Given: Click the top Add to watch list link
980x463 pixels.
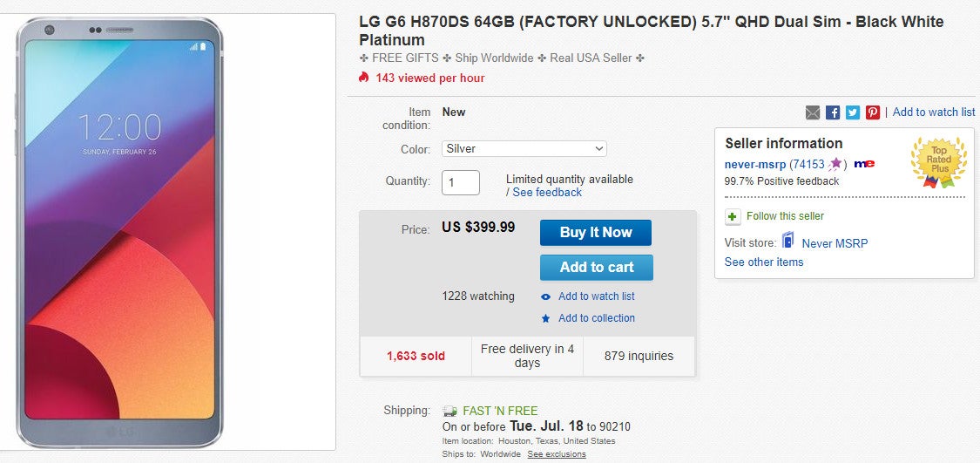Looking at the screenshot, I should point(934,112).
